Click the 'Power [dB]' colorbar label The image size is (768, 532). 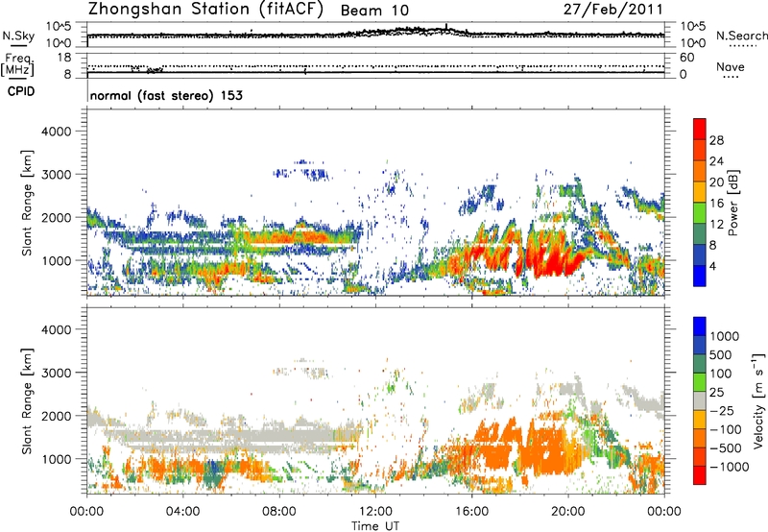pos(732,203)
